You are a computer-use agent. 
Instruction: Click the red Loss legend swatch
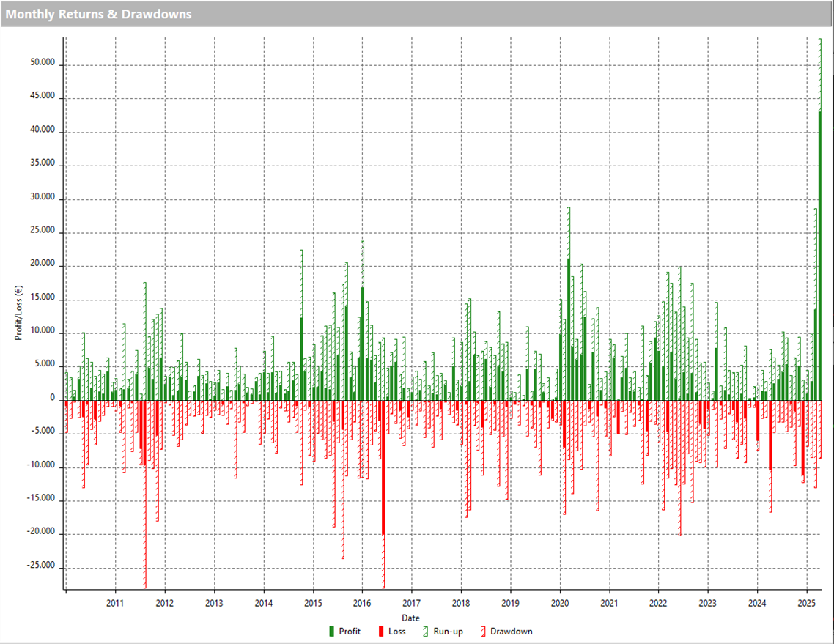tap(380, 631)
